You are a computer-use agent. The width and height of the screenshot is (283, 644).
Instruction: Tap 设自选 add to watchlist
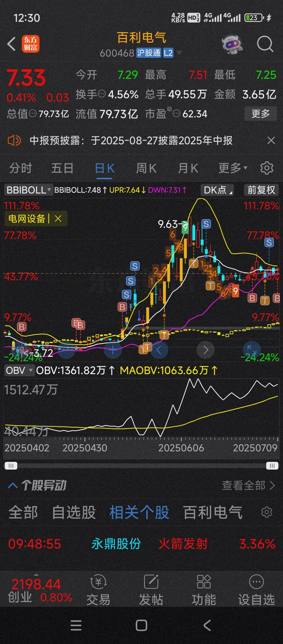click(x=256, y=590)
